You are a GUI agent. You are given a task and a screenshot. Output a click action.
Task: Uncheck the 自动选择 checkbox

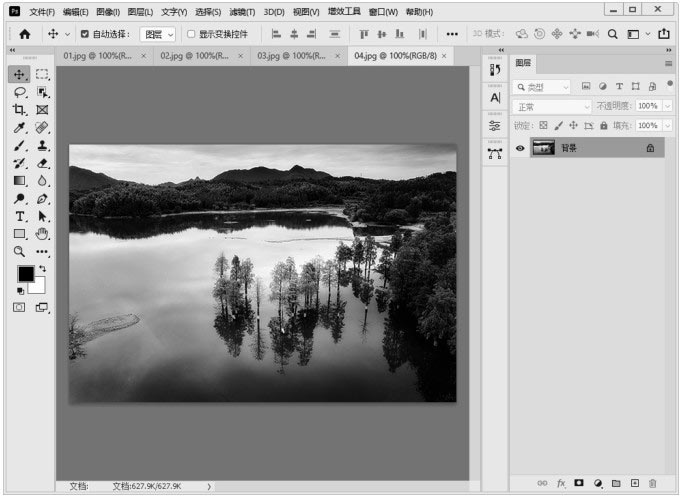(x=84, y=33)
